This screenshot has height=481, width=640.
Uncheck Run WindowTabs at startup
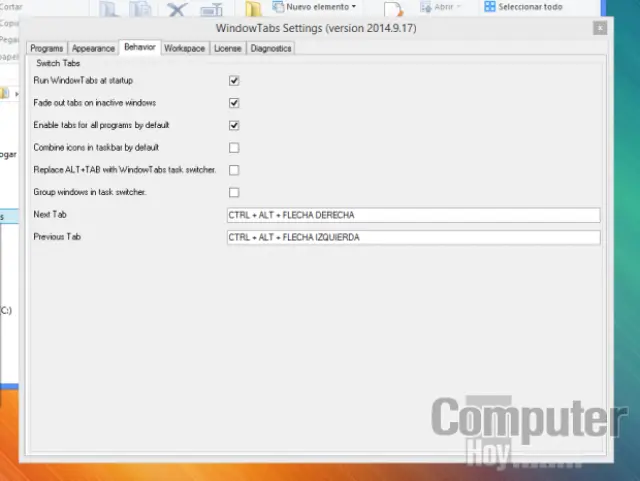(x=234, y=80)
